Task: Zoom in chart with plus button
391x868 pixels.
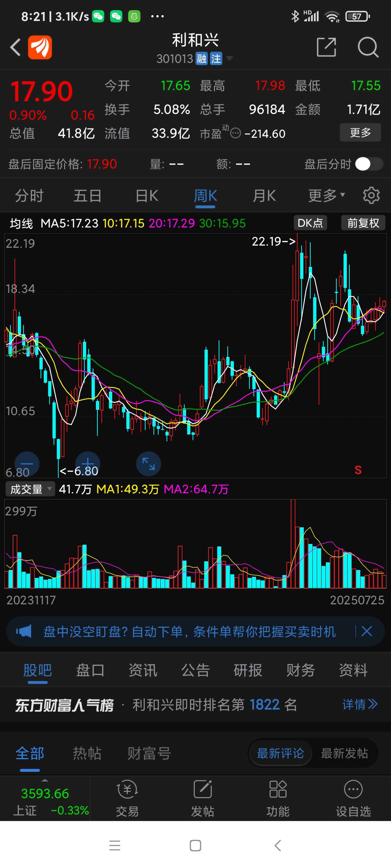Action: click(x=88, y=464)
